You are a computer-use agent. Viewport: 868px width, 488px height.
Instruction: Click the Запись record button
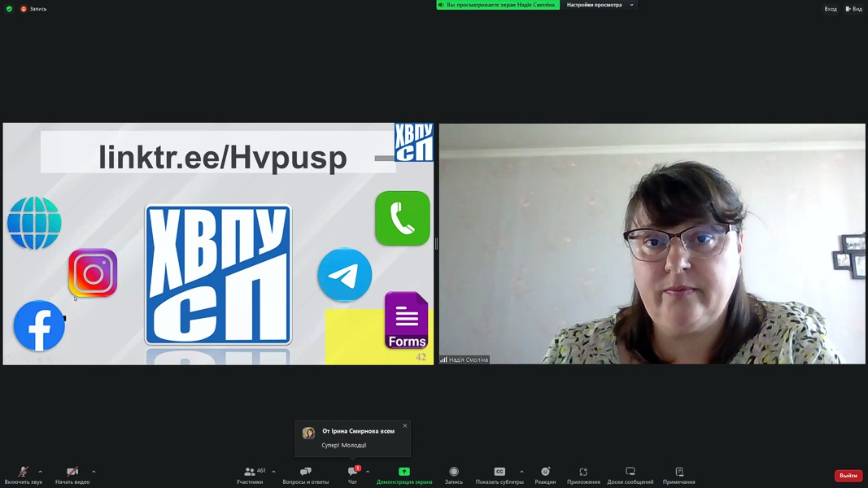[454, 475]
